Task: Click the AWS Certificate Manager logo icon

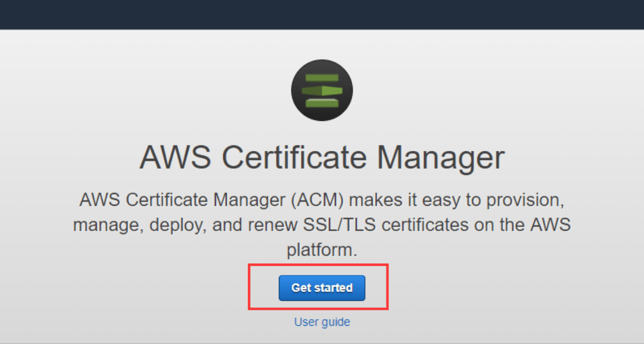Action: [x=322, y=90]
